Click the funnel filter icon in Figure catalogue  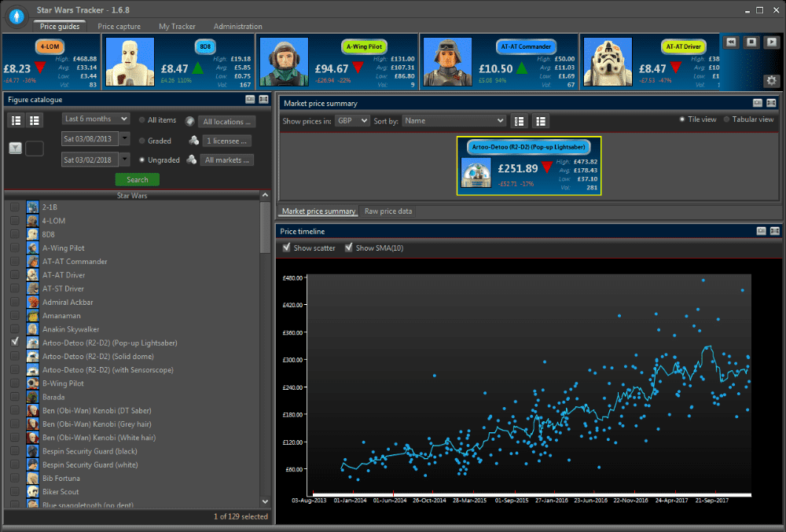pos(16,148)
